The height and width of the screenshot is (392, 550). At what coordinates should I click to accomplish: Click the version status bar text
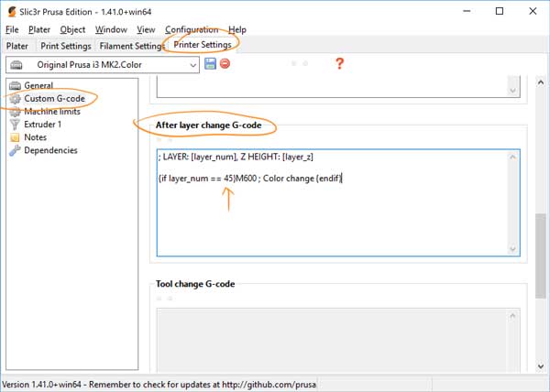[159, 385]
